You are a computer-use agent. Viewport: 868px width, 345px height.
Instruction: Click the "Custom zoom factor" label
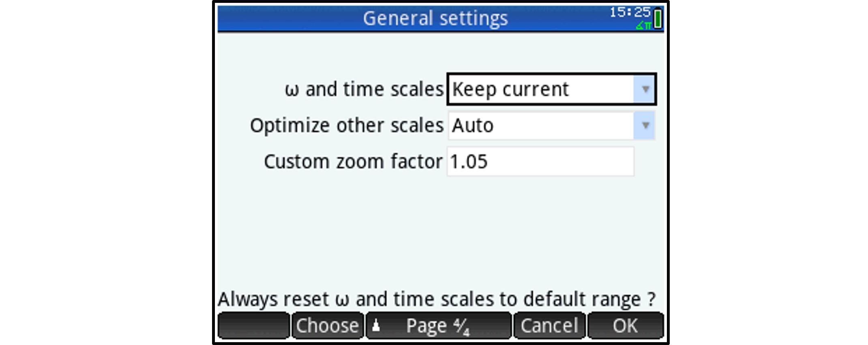(353, 162)
